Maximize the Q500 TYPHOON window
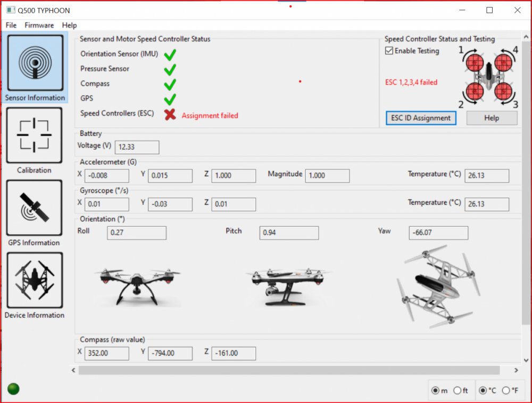The width and height of the screenshot is (532, 403). (489, 10)
